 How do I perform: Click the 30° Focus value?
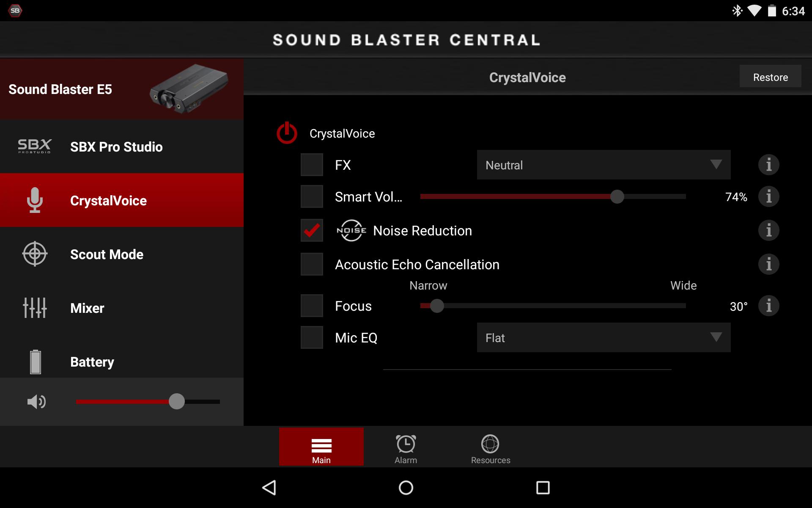coord(738,306)
